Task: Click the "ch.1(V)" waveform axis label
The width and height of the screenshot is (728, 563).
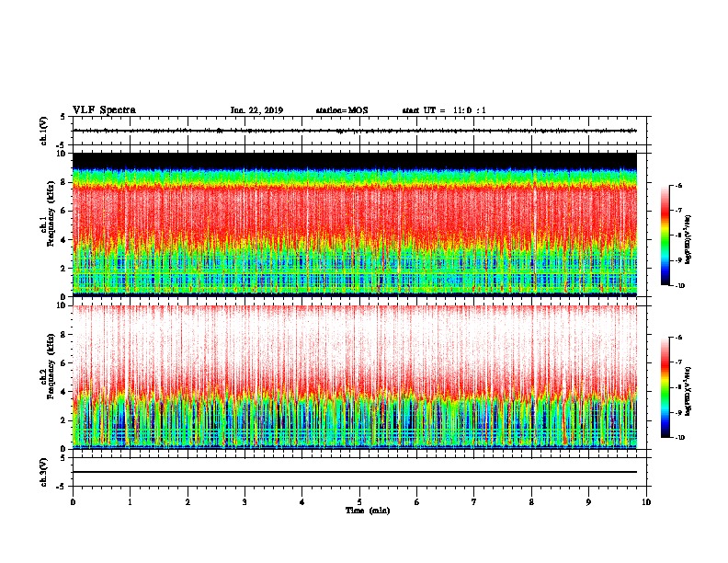Action: [x=44, y=131]
